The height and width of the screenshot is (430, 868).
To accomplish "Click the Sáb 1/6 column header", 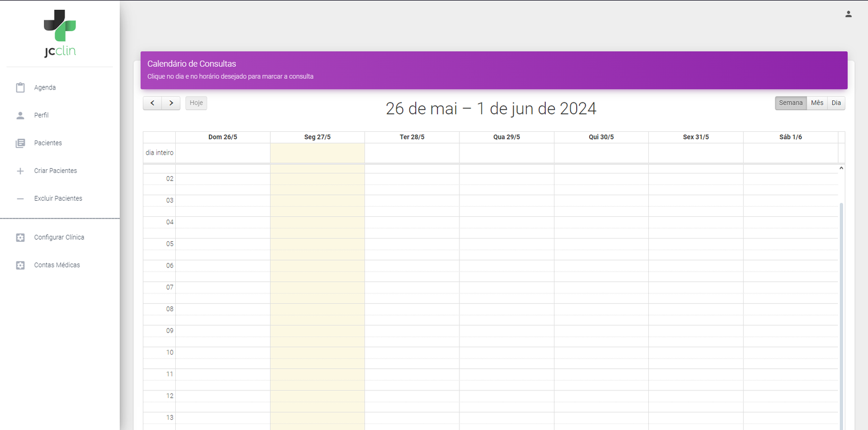I will [x=790, y=137].
